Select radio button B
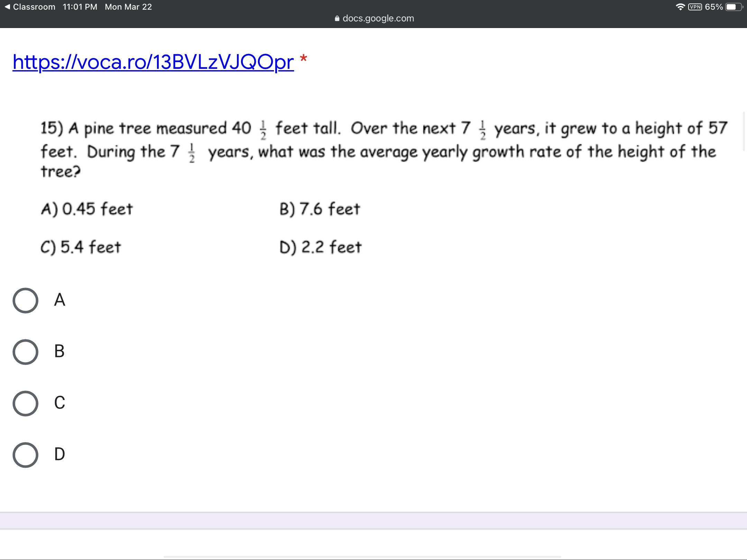The image size is (747, 560). (x=25, y=352)
